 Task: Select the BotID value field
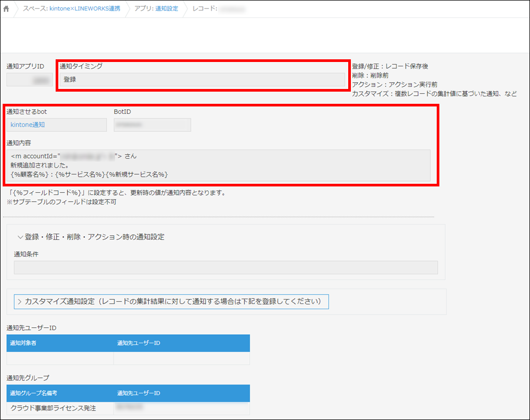(152, 124)
